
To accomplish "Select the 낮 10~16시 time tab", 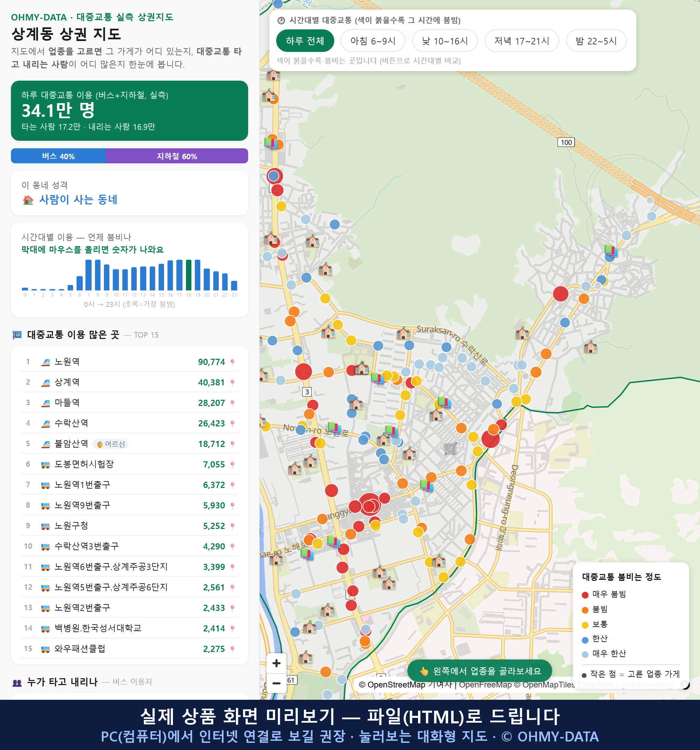I will (445, 41).
